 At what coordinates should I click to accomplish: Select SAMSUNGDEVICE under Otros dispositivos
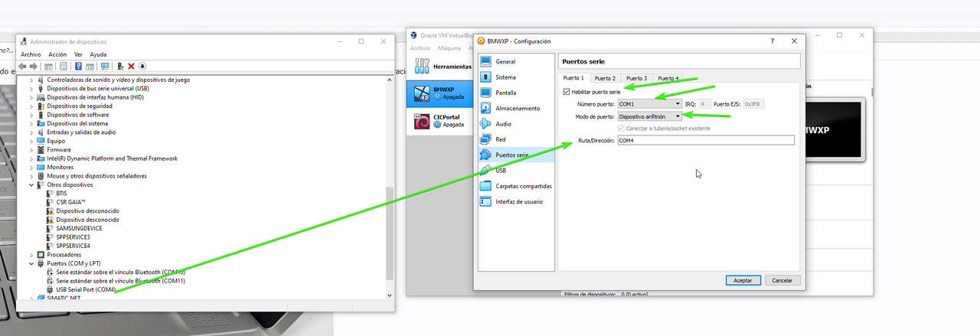point(79,228)
